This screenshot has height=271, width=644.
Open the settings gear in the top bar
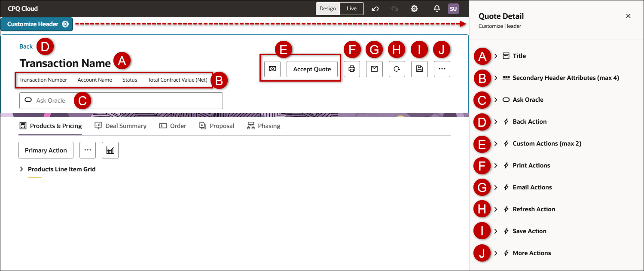click(x=415, y=9)
